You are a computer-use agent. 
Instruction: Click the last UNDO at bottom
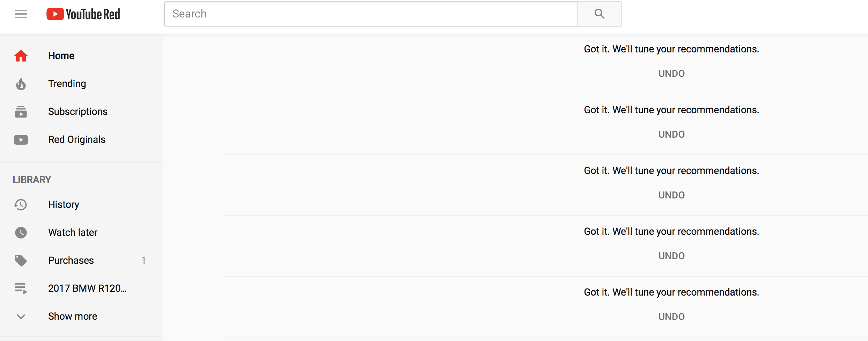point(671,317)
